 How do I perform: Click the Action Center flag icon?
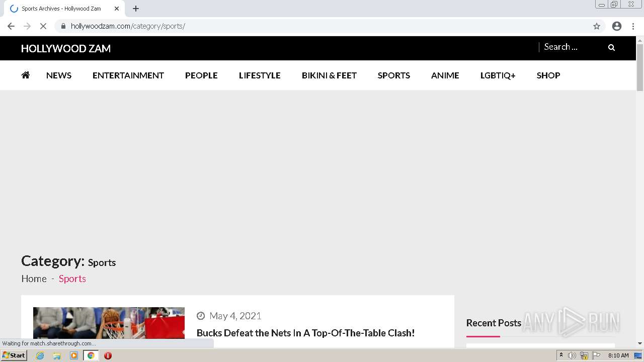596,355
